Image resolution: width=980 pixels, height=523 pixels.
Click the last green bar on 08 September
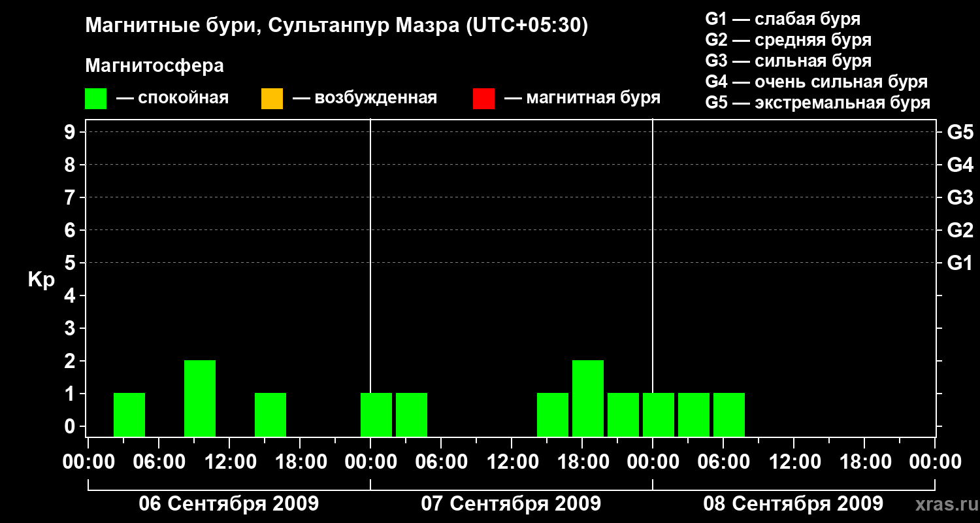click(729, 414)
